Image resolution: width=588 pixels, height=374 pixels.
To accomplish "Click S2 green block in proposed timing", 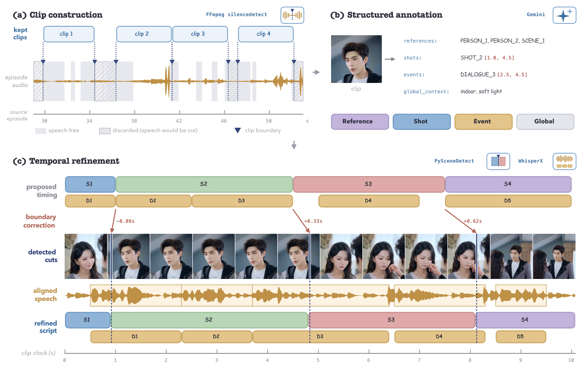I will (204, 184).
